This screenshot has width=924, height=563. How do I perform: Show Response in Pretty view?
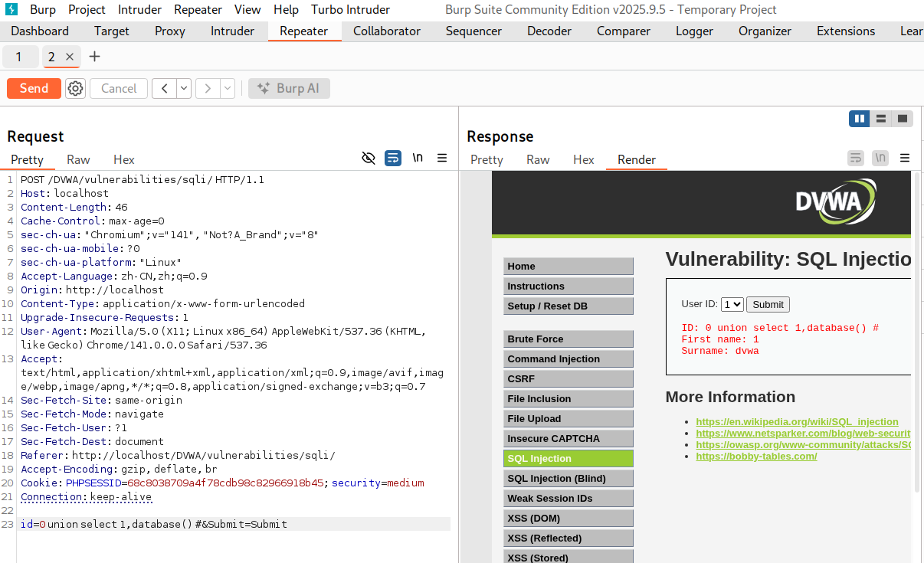[x=487, y=159]
